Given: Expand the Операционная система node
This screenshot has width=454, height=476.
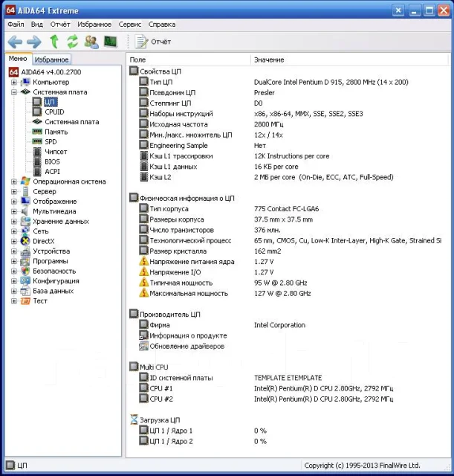Looking at the screenshot, I should (14, 181).
